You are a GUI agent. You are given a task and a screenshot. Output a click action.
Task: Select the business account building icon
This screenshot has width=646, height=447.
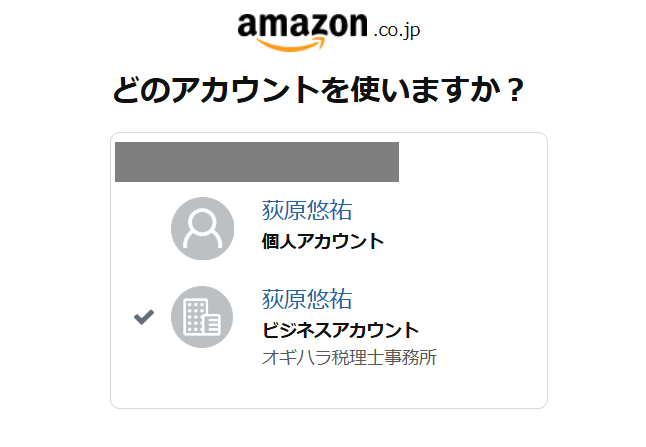pyautogui.click(x=202, y=317)
